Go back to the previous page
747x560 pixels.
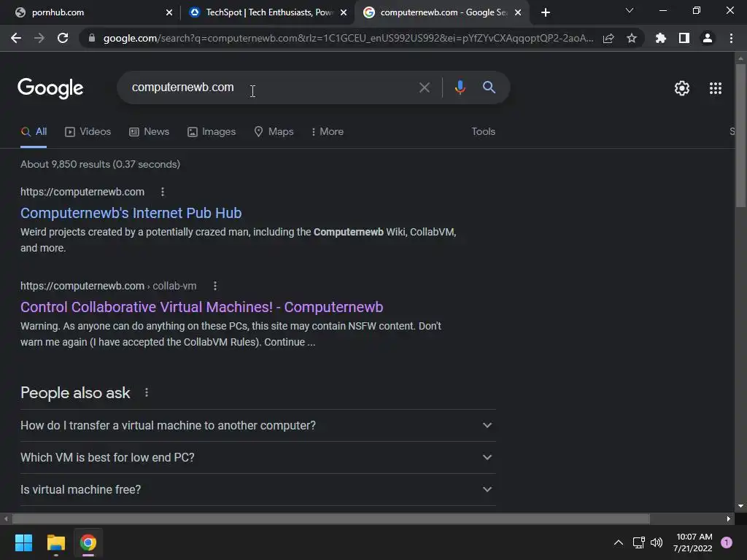[16, 38]
